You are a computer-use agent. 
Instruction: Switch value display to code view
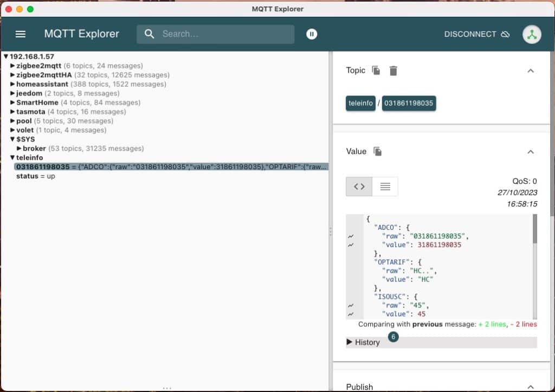358,186
